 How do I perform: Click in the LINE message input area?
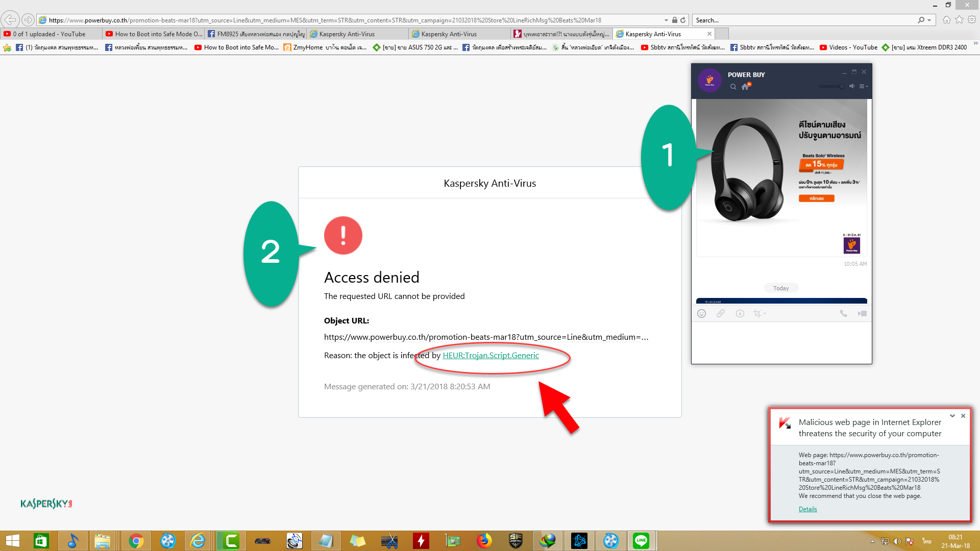[x=781, y=342]
